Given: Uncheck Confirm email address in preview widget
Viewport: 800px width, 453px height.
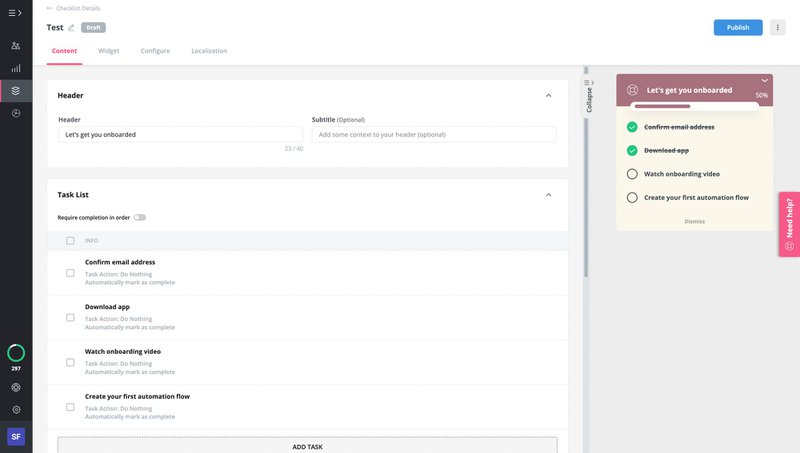Looking at the screenshot, I should click(x=632, y=127).
